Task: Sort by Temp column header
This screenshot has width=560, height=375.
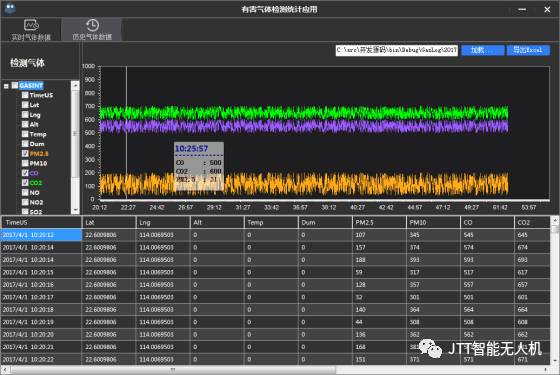Action: pyautogui.click(x=271, y=222)
